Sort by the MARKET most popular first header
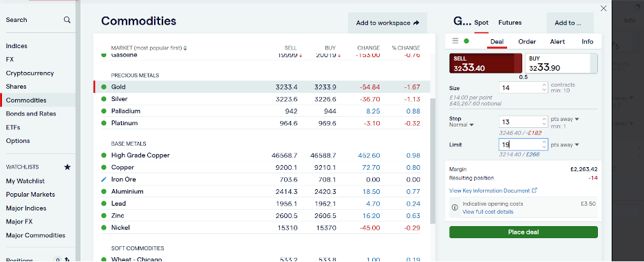The image size is (644, 262). (x=149, y=48)
